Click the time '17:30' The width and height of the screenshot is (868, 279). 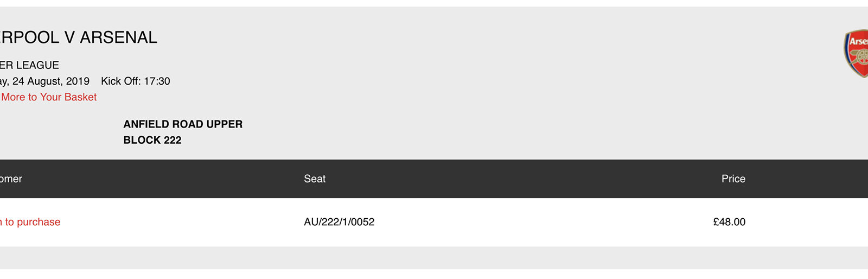(x=157, y=81)
